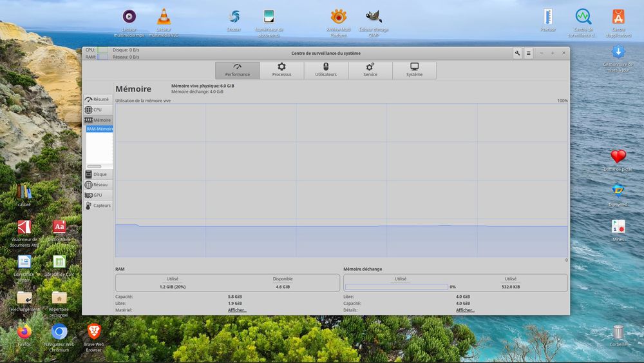Image resolution: width=644 pixels, height=363 pixels.
Task: Click the swap memory usage progress bar
Action: (x=396, y=287)
